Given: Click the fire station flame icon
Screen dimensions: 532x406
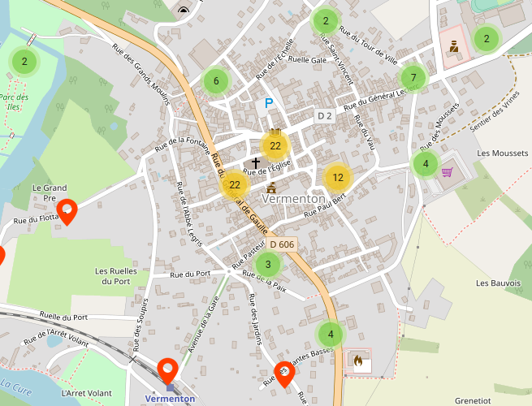Looking at the screenshot, I should [358, 361].
